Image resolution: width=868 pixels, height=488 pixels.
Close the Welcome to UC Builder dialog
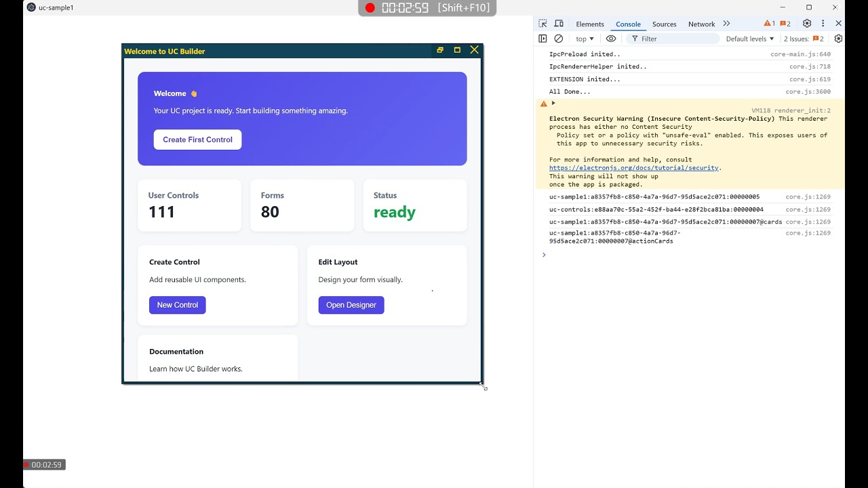(x=474, y=50)
